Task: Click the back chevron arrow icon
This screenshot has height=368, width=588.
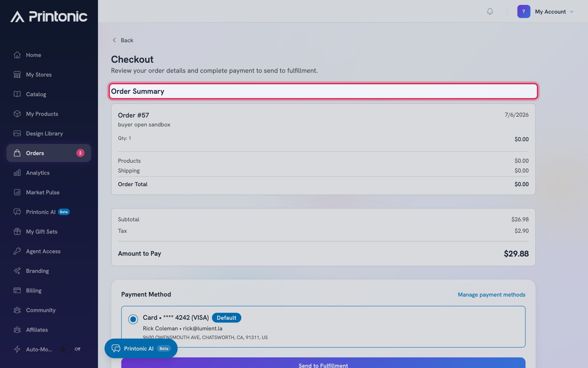Action: [x=114, y=40]
